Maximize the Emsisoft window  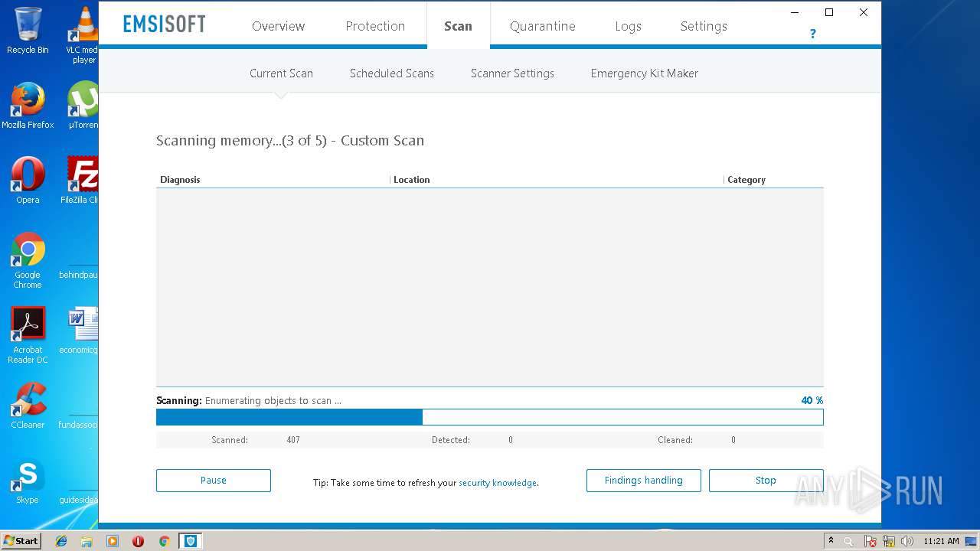pyautogui.click(x=828, y=12)
